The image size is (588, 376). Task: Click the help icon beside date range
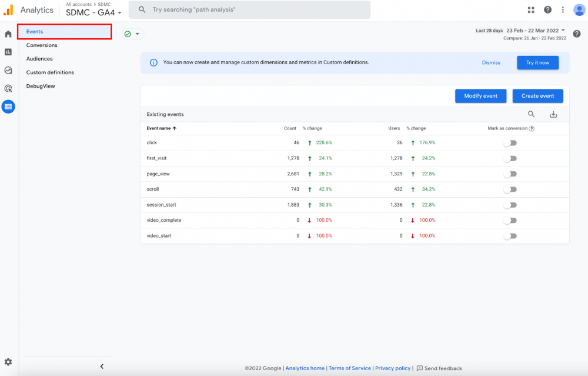pos(577,34)
